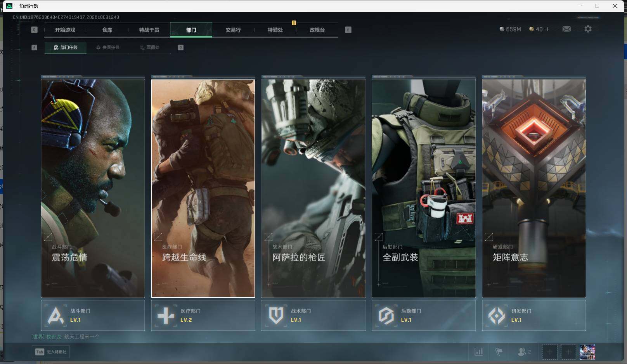627x364 pixels.
Task: Open the 特战干员 tab
Action: pos(149,30)
